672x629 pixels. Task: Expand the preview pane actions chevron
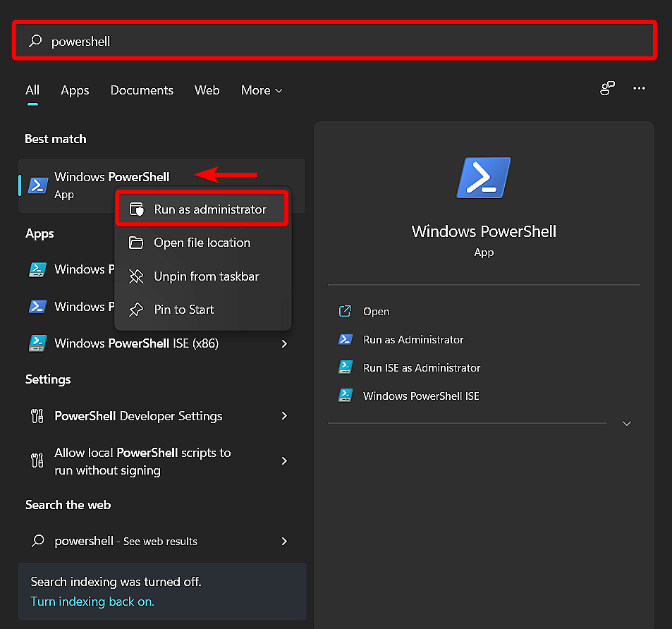point(627,423)
